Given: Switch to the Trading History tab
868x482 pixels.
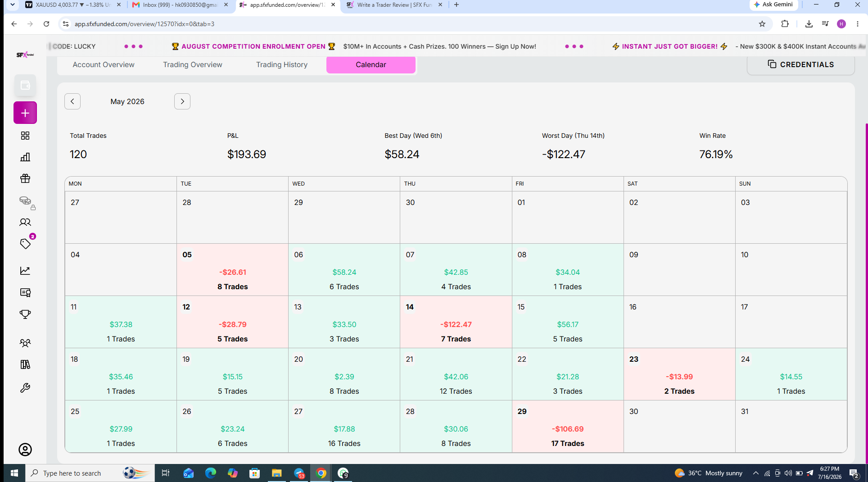Looking at the screenshot, I should click(282, 64).
